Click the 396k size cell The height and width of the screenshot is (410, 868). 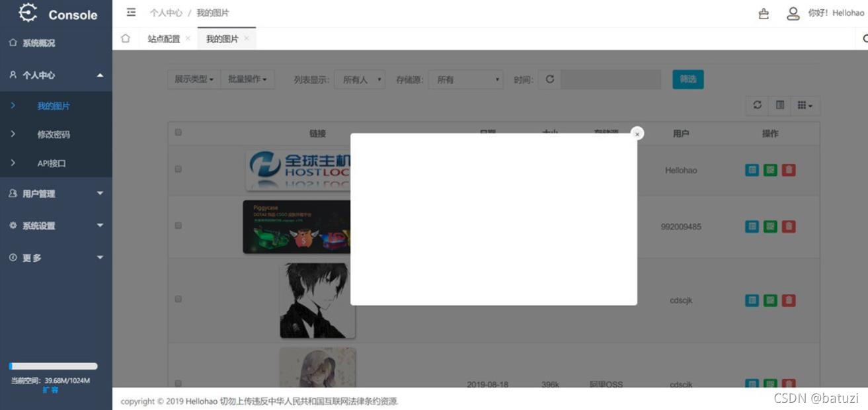[x=550, y=384]
